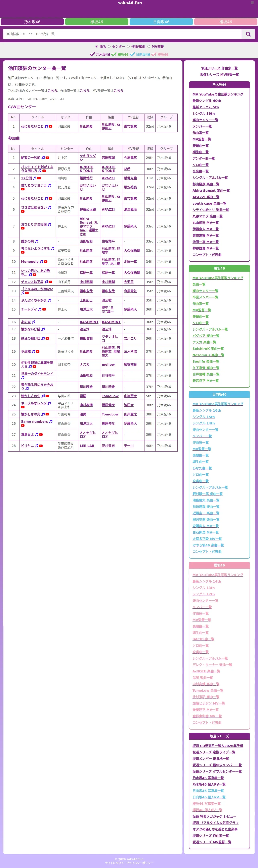Switch to the green 欅坂46 tab
This screenshot has height=868, width=258.
[97, 22]
